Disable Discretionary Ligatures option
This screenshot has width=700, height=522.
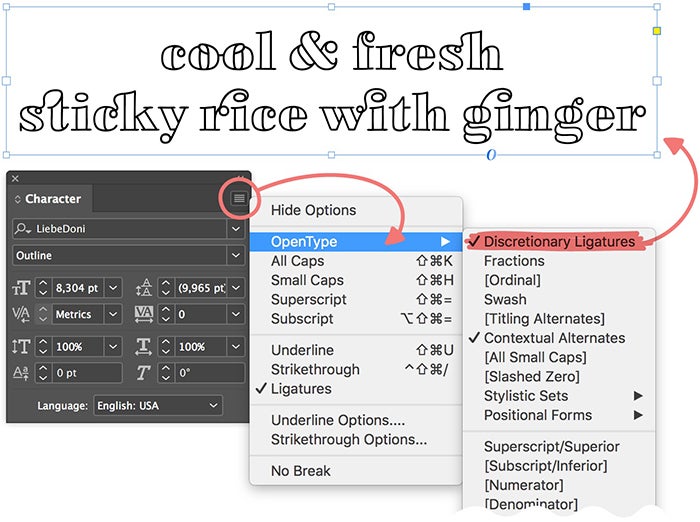pyautogui.click(x=558, y=242)
